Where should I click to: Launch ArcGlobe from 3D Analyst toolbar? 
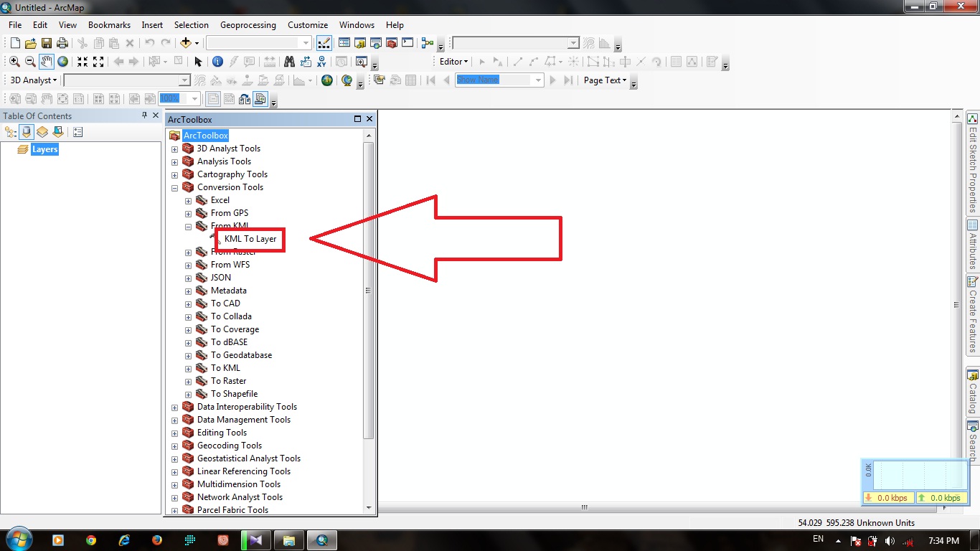(x=347, y=80)
